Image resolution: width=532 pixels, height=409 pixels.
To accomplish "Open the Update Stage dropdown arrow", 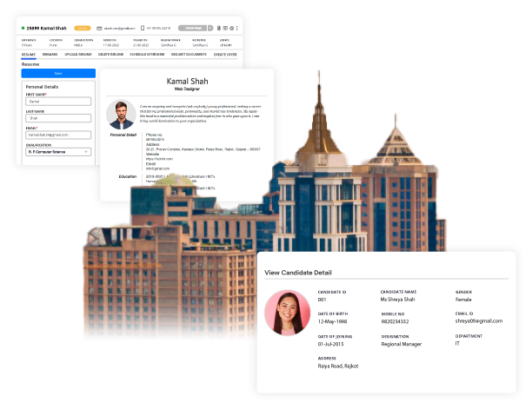I will point(209,28).
